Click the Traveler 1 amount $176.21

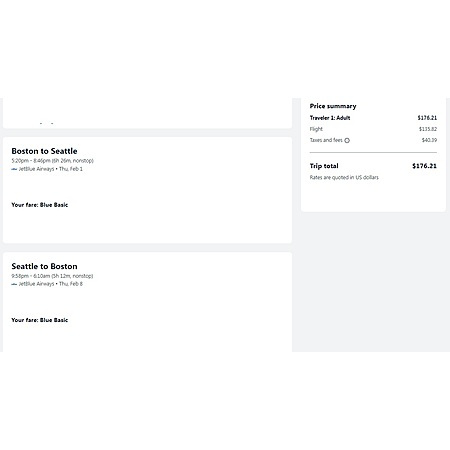(427, 118)
